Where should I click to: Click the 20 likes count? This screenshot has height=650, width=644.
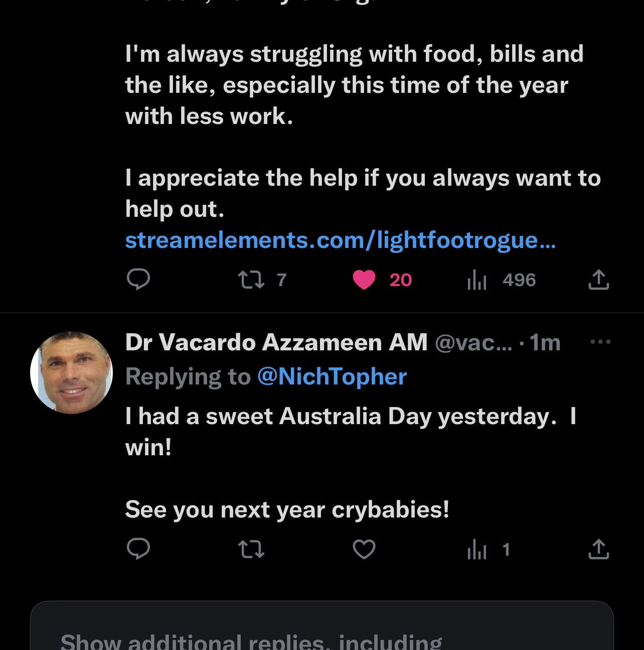[x=401, y=280]
